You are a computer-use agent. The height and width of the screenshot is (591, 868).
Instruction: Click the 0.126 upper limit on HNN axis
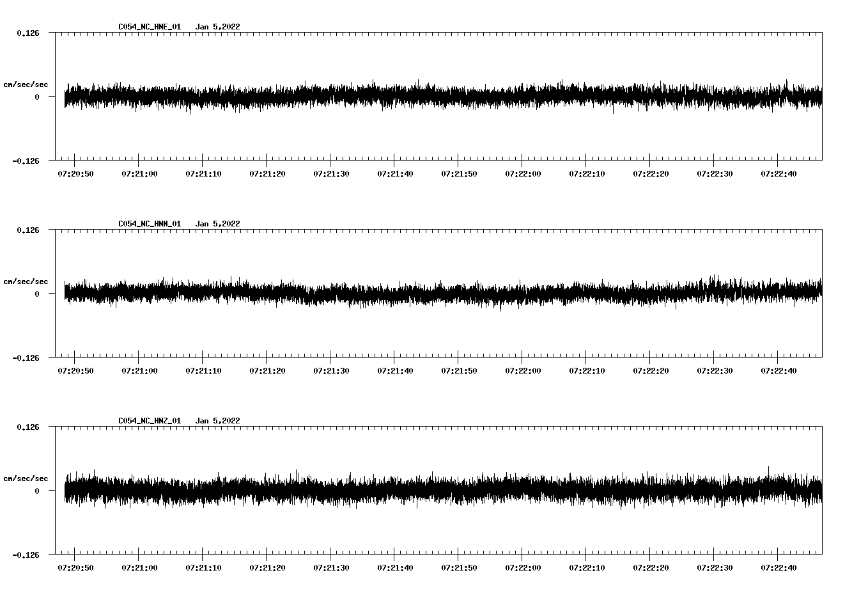point(28,230)
